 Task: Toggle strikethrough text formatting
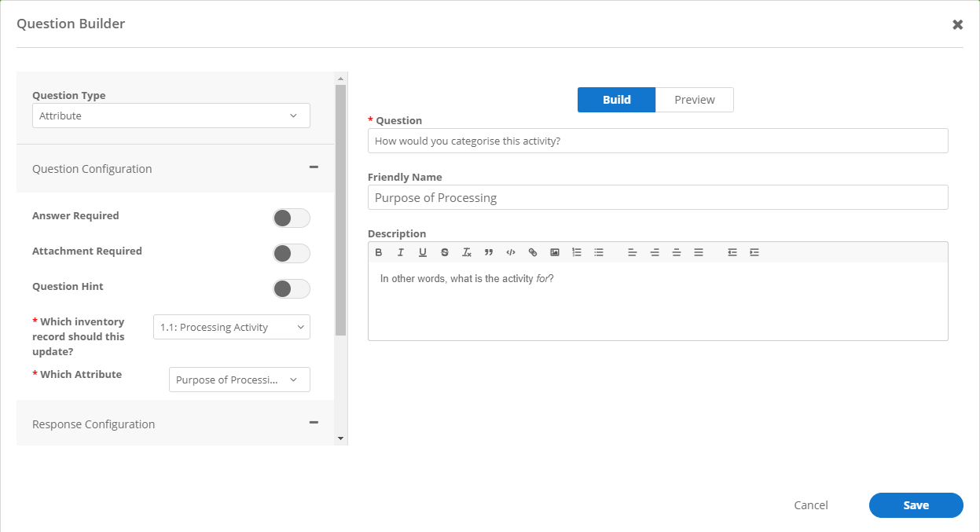coord(445,252)
